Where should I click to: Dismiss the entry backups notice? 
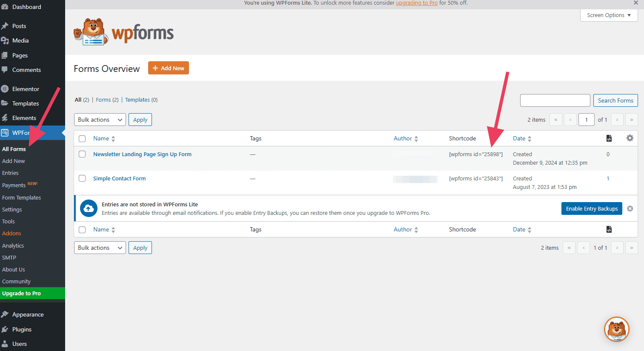(630, 208)
